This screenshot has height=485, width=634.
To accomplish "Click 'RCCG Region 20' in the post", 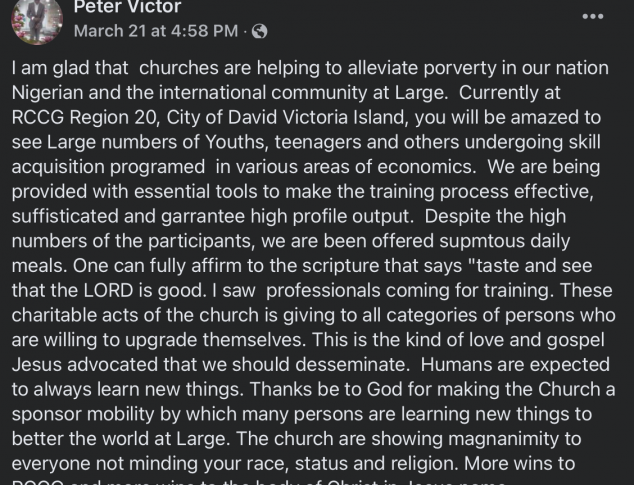I will point(84,118).
